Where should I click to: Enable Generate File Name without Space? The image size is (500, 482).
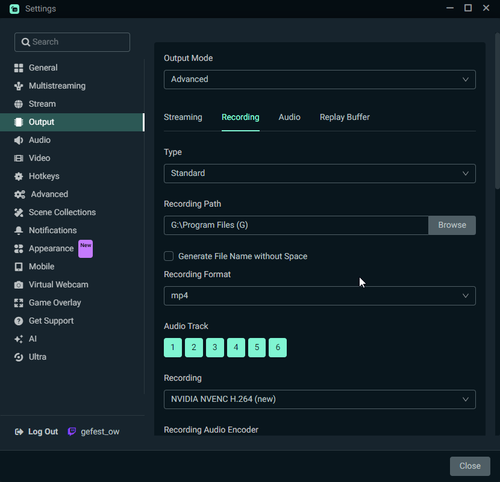click(x=169, y=256)
